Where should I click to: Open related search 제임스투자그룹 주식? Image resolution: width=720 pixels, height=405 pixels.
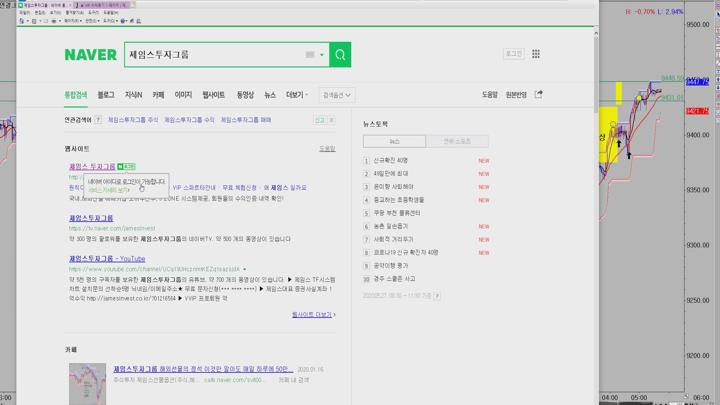coord(133,120)
